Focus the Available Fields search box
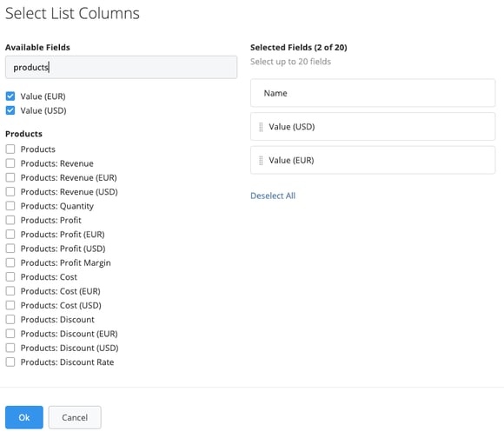 click(121, 67)
